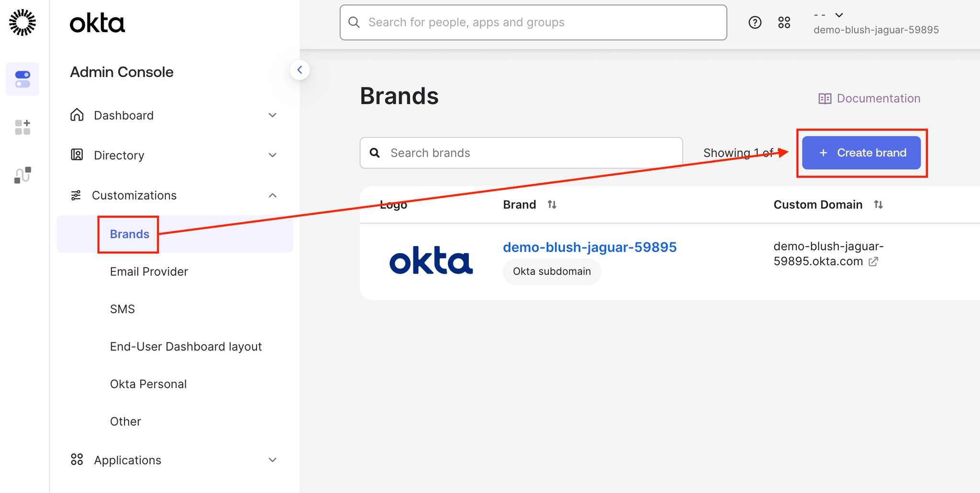Click the Applications four-circles icon in sidebar
980x493 pixels.
click(x=77, y=459)
